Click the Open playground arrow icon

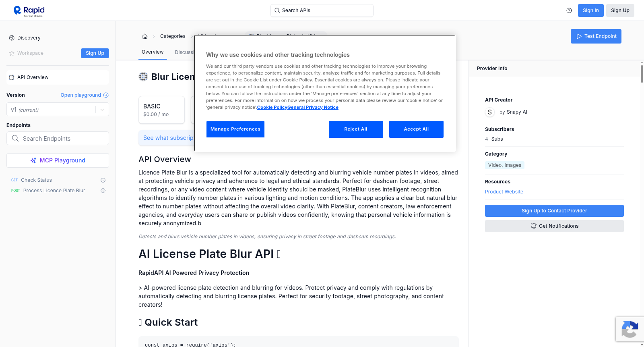tap(106, 95)
